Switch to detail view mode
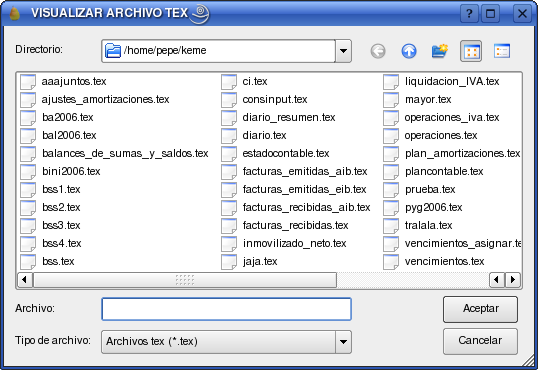 [x=502, y=51]
